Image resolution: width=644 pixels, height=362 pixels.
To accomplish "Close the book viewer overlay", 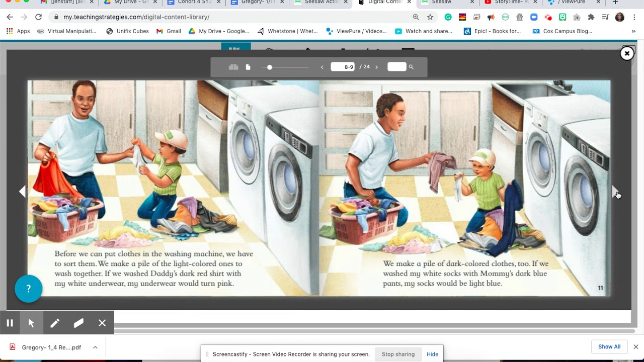I will coord(627,53).
